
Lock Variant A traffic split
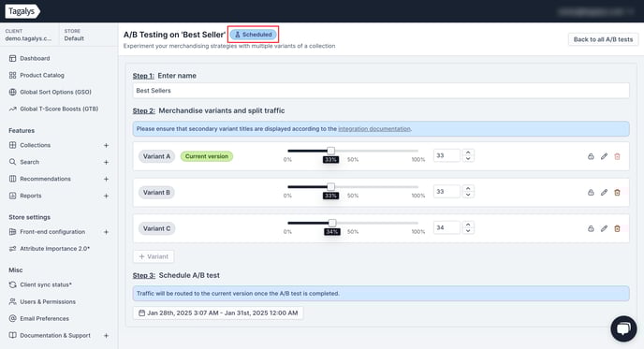[591, 156]
